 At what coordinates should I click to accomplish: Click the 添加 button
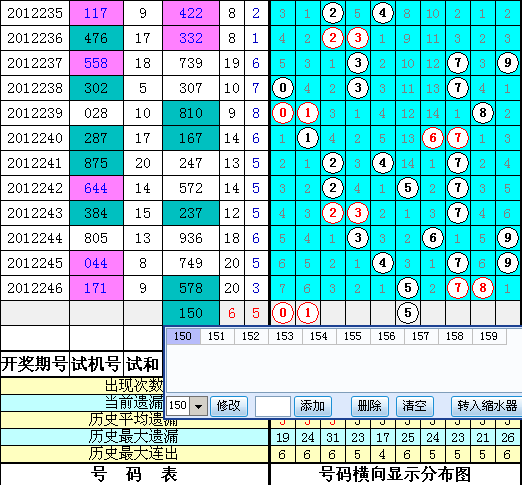pos(312,406)
